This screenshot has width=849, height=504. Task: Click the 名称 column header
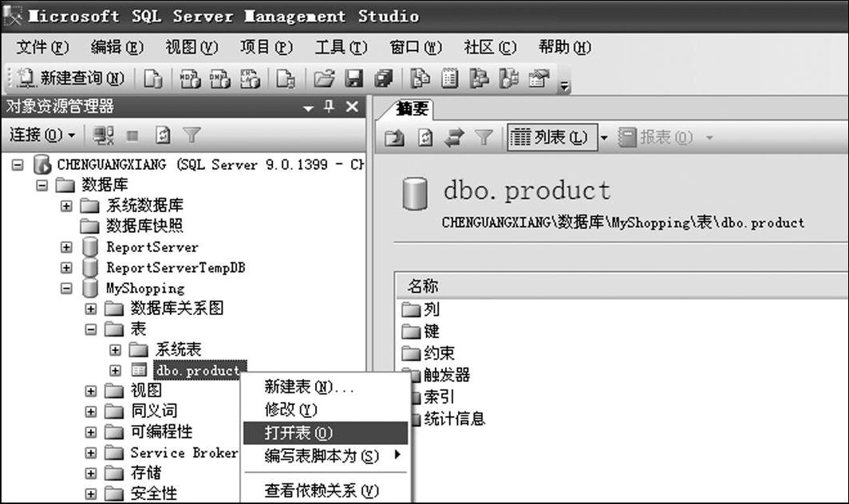tap(622, 285)
